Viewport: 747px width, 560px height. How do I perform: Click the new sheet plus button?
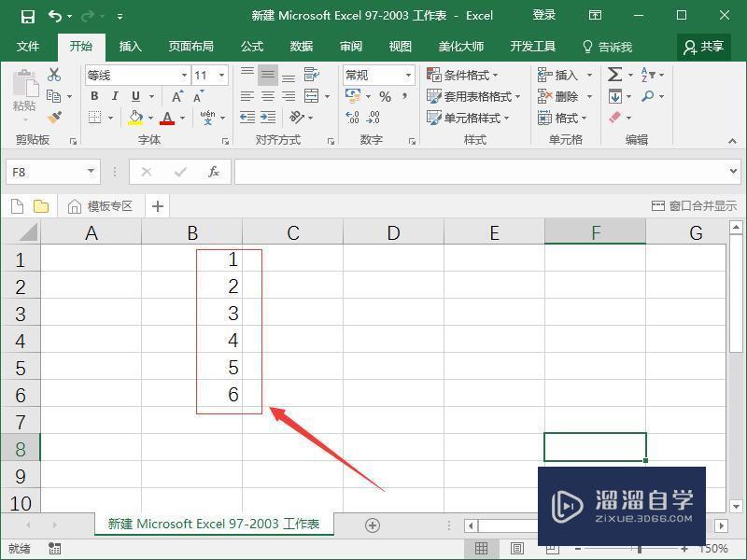point(373,524)
